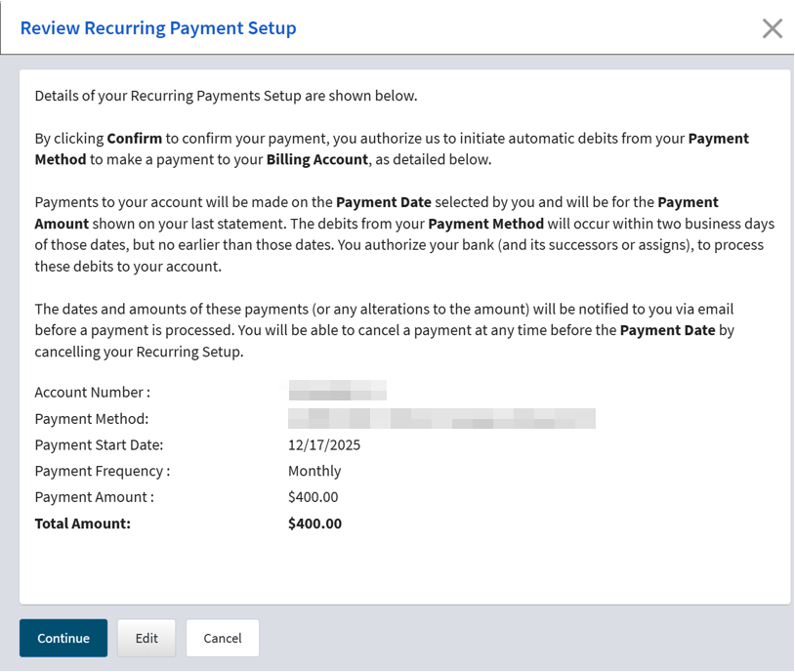Click the bold Billing Account text
The image size is (795, 672).
[x=317, y=159]
